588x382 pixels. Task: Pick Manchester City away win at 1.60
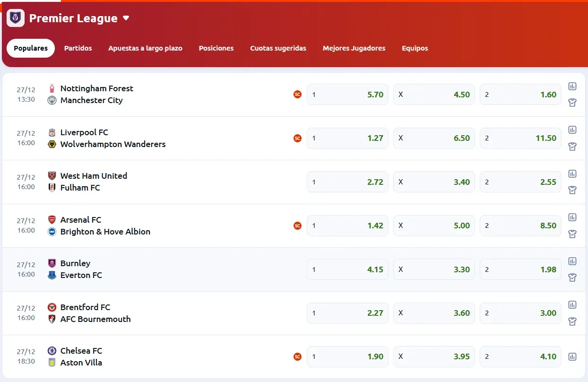coord(520,95)
